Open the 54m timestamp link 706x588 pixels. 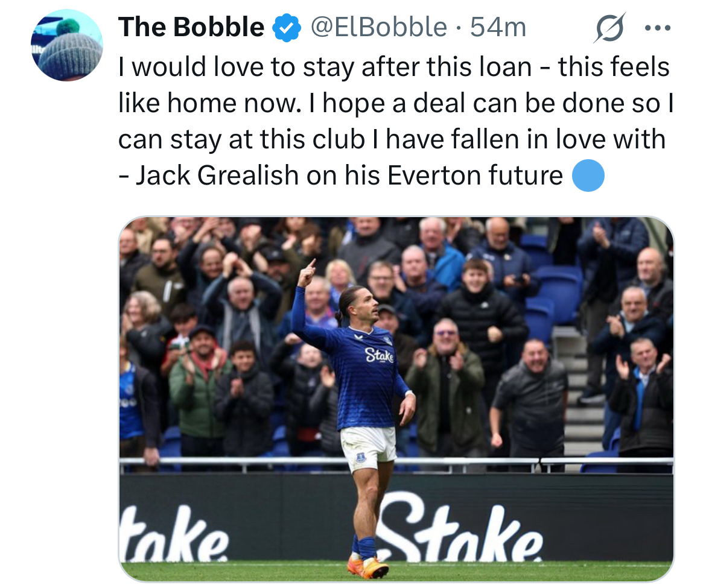(498, 28)
